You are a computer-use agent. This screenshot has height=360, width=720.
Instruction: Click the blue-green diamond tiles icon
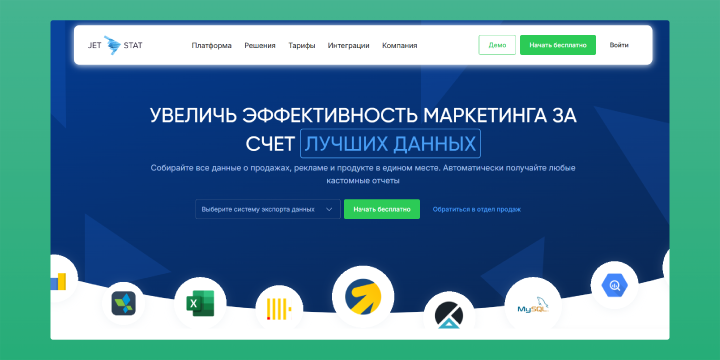coord(124,303)
